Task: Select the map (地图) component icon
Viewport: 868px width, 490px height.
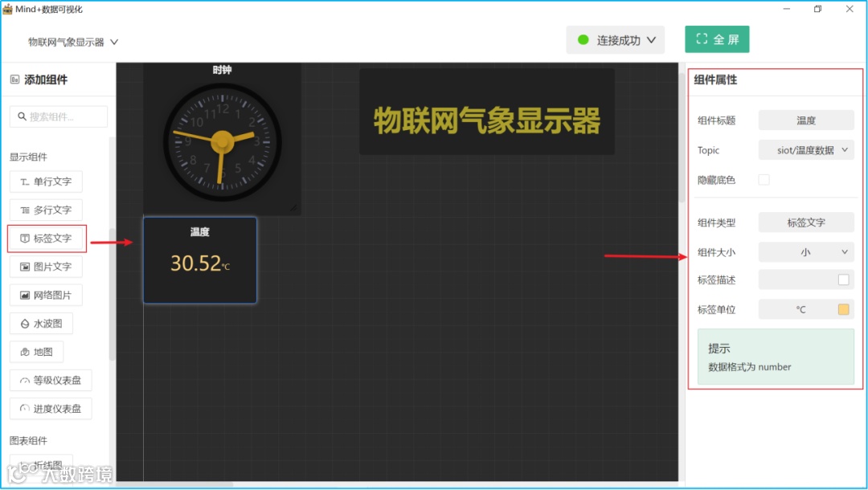Action: coord(24,353)
